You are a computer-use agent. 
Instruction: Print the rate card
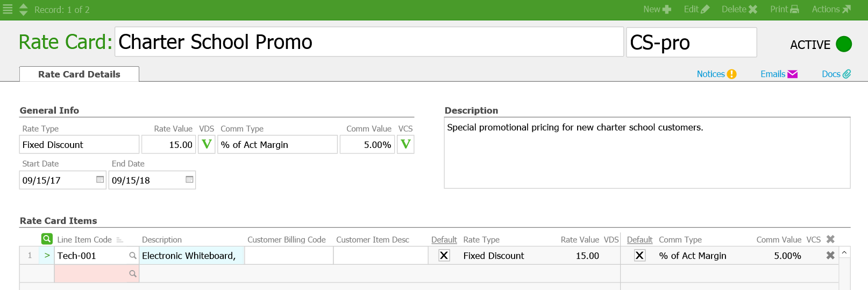pos(784,9)
